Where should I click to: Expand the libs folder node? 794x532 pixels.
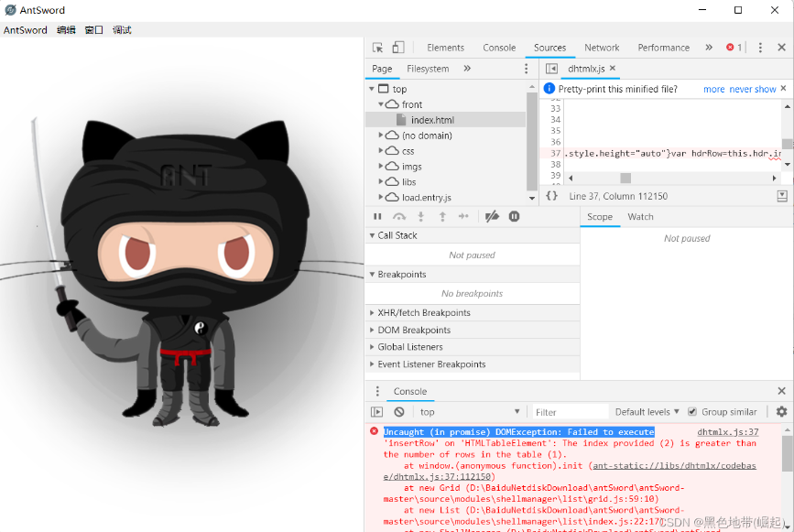pos(381,181)
